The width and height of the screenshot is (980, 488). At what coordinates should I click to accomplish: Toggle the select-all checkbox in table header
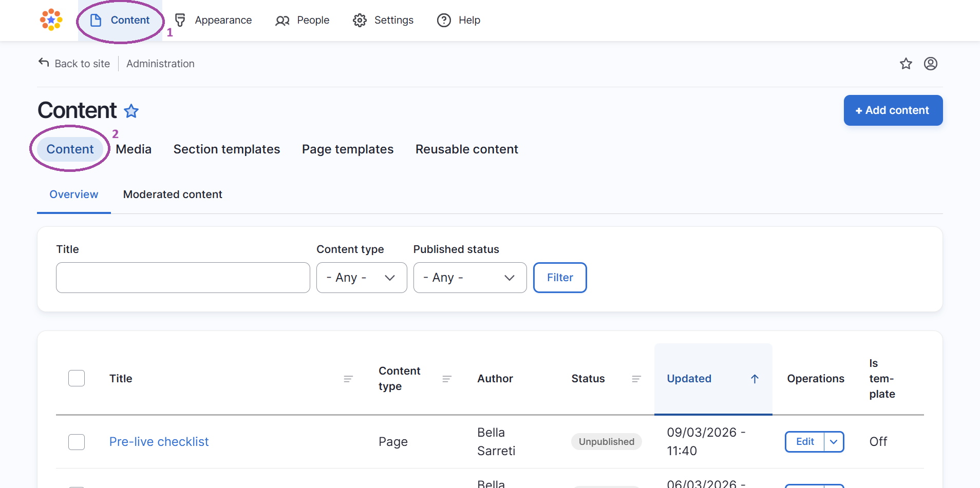(77, 378)
